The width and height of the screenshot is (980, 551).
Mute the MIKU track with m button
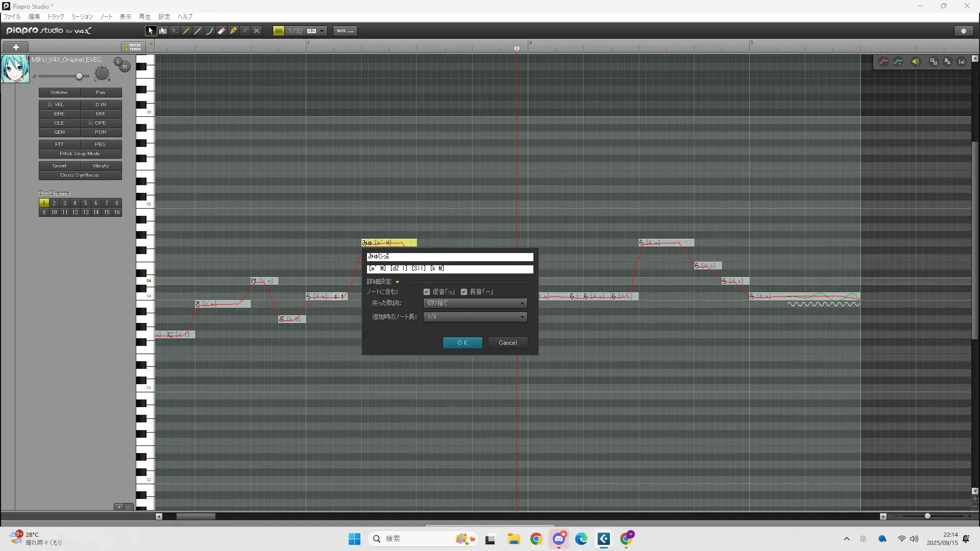click(125, 66)
